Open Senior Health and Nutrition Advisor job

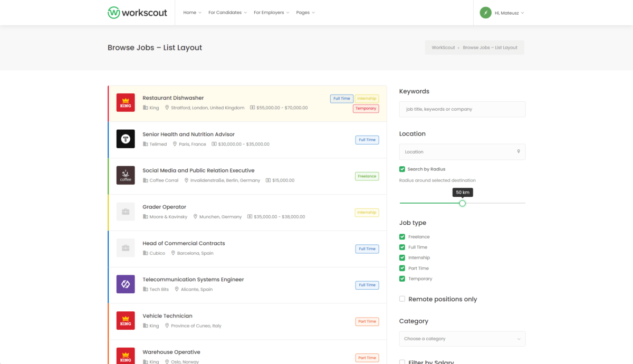188,134
